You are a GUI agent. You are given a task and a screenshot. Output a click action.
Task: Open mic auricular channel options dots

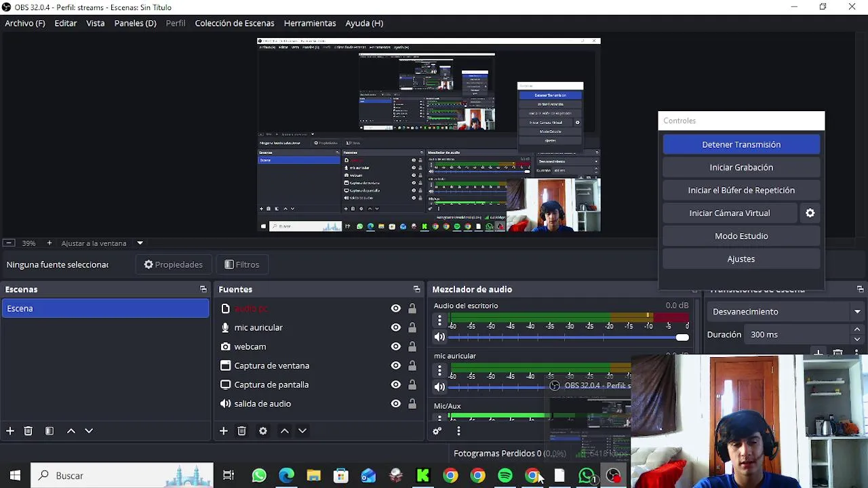pos(439,371)
